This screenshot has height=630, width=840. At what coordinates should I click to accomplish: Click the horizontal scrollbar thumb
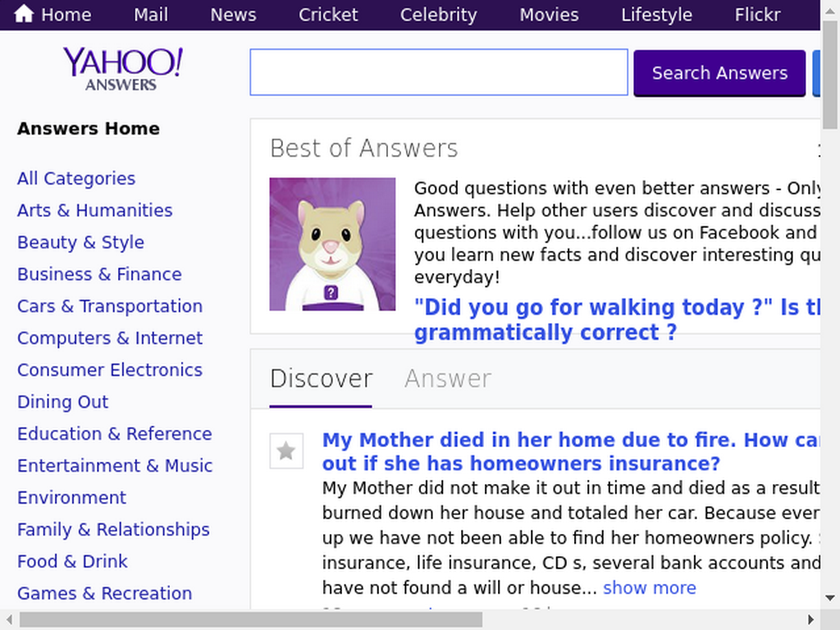click(x=251, y=619)
